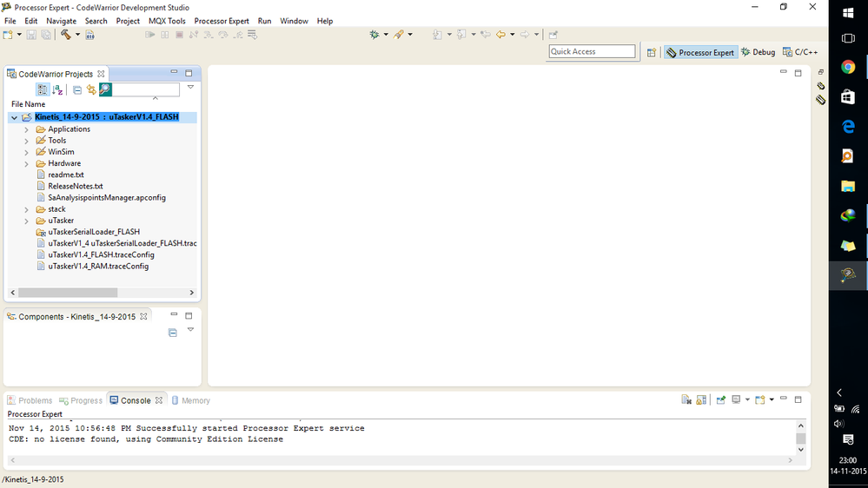Open the Components panel view menu
868x488 pixels.
point(190,329)
